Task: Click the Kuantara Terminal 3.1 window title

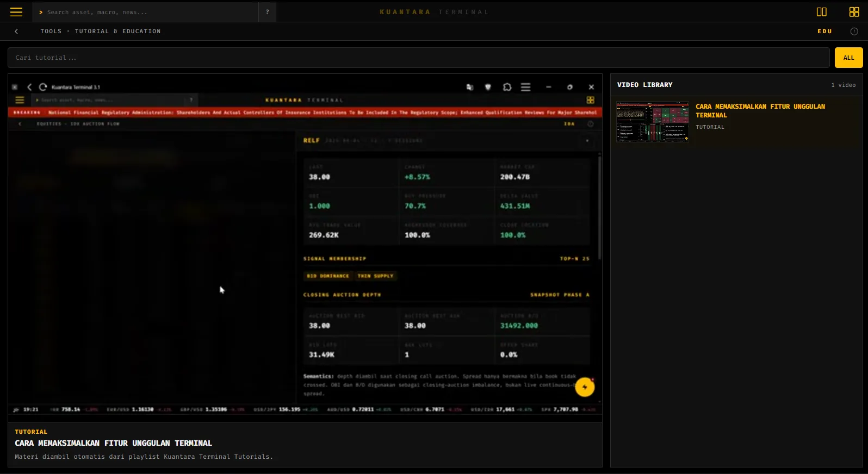Action: click(x=76, y=87)
